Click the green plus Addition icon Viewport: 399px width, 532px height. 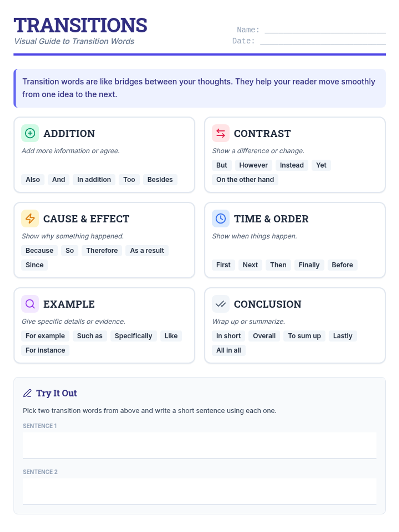pyautogui.click(x=30, y=133)
